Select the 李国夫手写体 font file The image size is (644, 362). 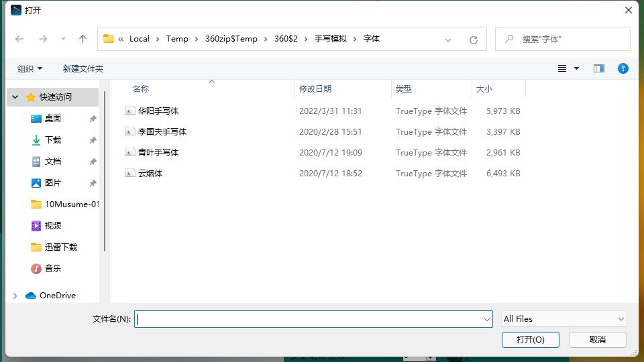coord(162,132)
